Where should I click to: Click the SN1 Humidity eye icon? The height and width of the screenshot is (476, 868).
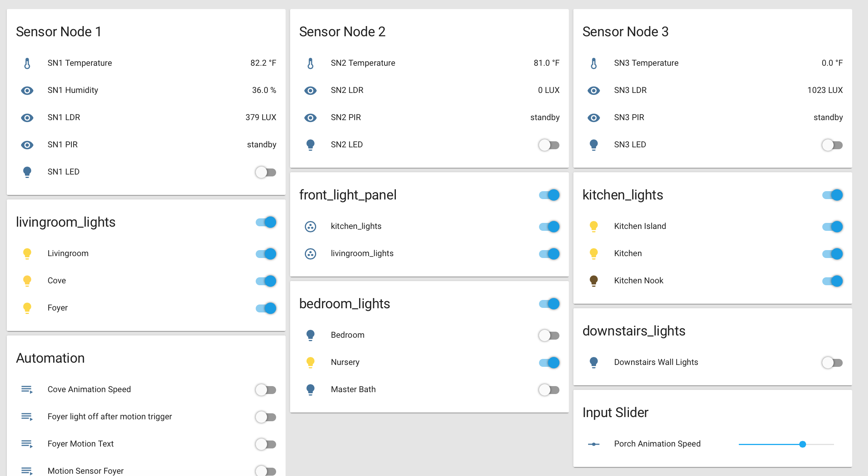click(x=27, y=90)
